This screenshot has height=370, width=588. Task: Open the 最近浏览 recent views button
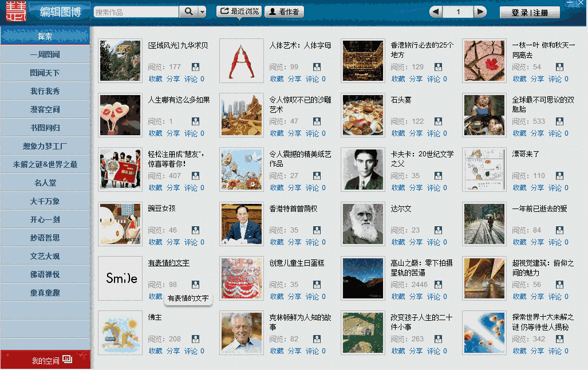click(x=240, y=11)
